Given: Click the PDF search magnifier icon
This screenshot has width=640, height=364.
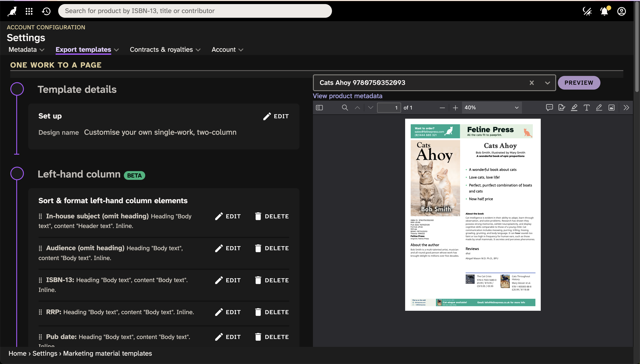Looking at the screenshot, I should tap(345, 108).
